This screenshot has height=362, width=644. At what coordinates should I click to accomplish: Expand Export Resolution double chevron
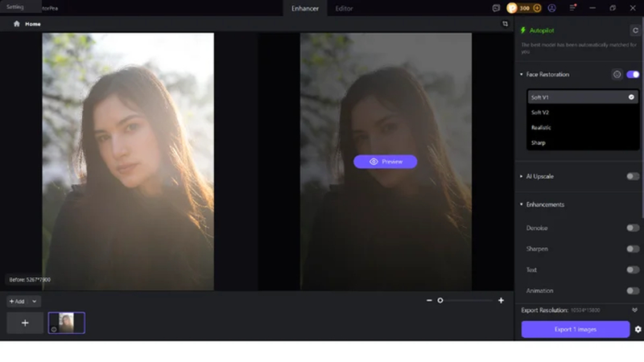point(634,310)
